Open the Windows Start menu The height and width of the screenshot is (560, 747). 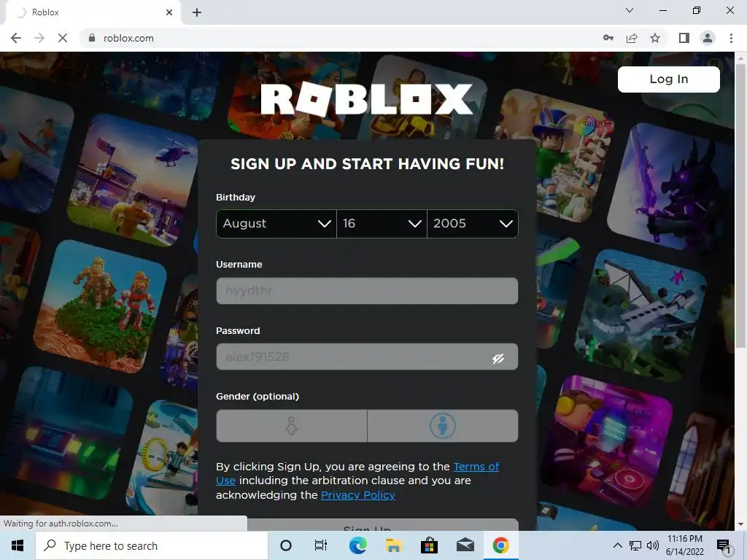coord(18,545)
